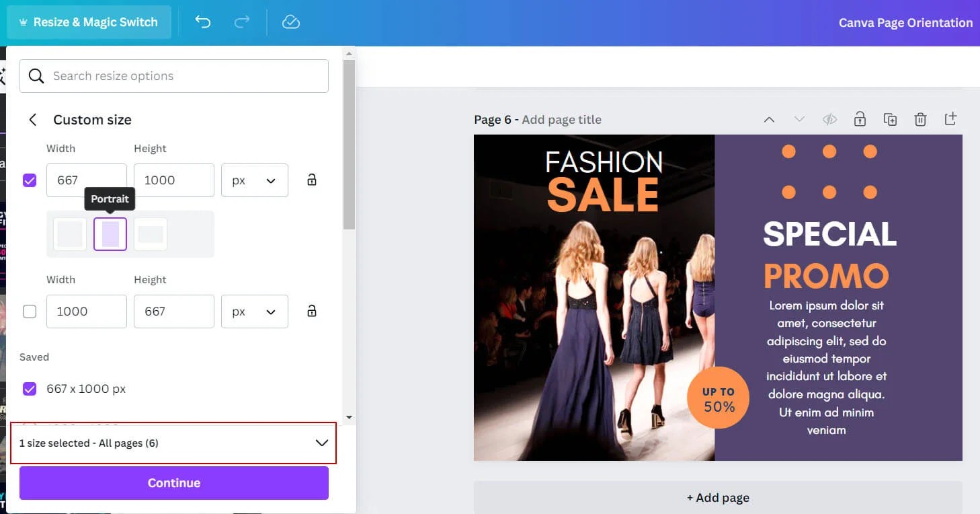Open the px unit dropdown for width 667
Viewport: 980px width, 514px height.
(x=255, y=180)
